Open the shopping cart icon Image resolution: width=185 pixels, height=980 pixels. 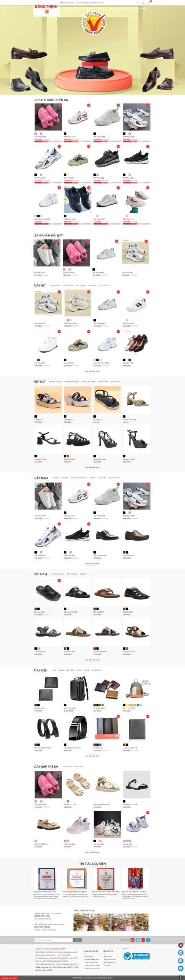pyautogui.click(x=149, y=2)
